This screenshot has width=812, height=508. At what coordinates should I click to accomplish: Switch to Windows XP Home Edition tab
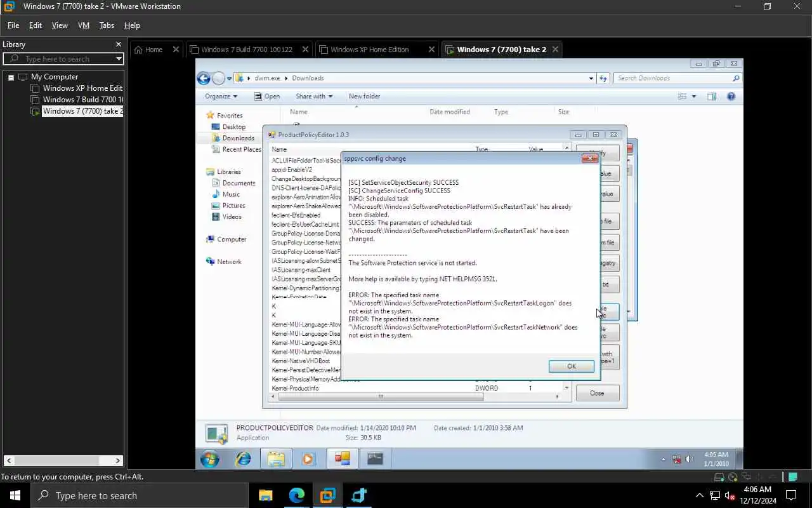click(369, 50)
